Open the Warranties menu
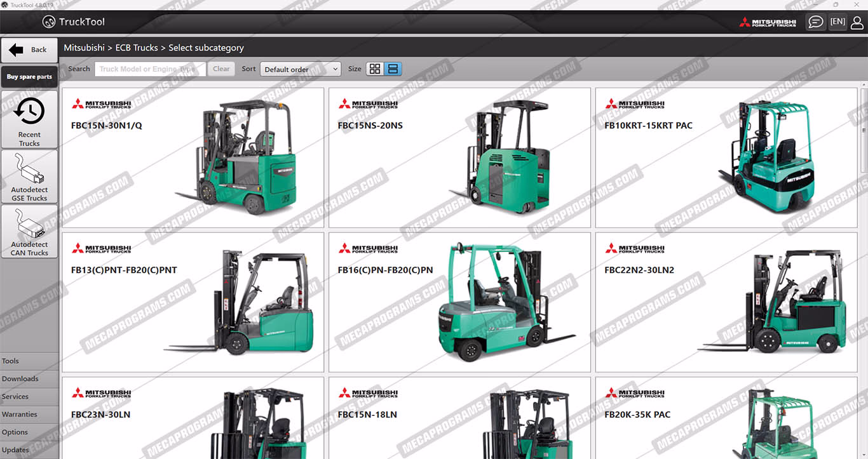This screenshot has height=459, width=868. [x=29, y=415]
